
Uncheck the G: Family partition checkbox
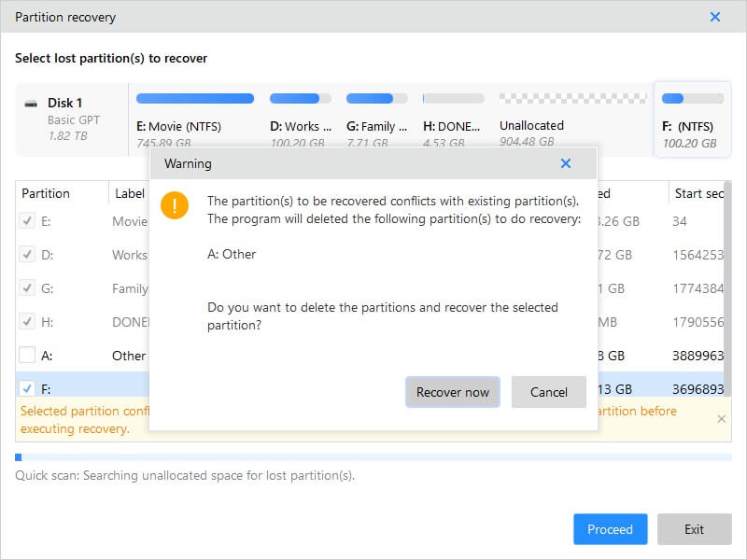pos(26,288)
